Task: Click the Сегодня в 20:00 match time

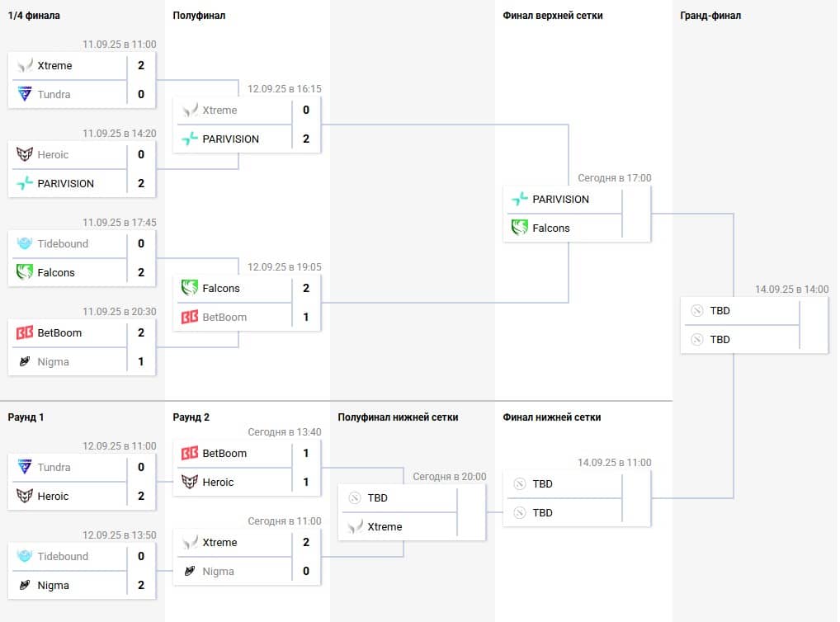Action: point(449,477)
